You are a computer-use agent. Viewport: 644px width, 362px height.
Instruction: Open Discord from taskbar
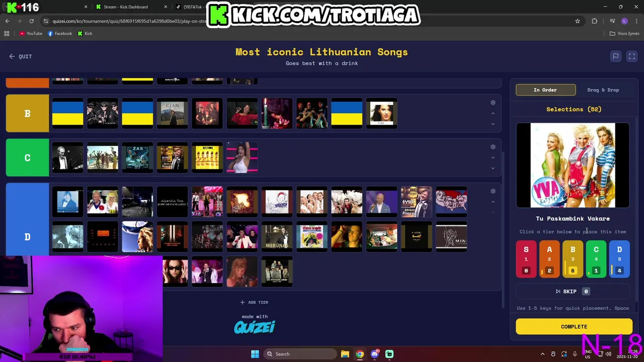coord(375,354)
